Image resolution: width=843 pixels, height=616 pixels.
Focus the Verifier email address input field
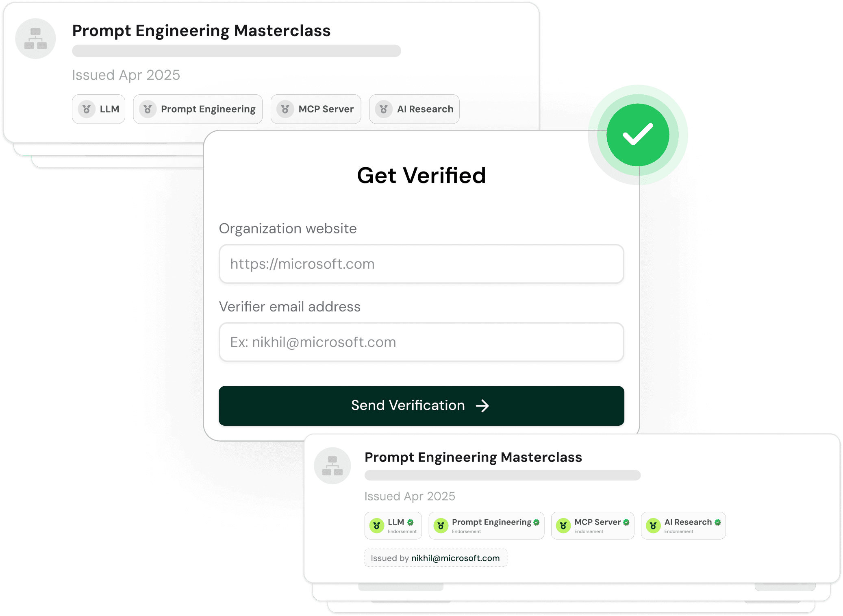[x=421, y=342]
